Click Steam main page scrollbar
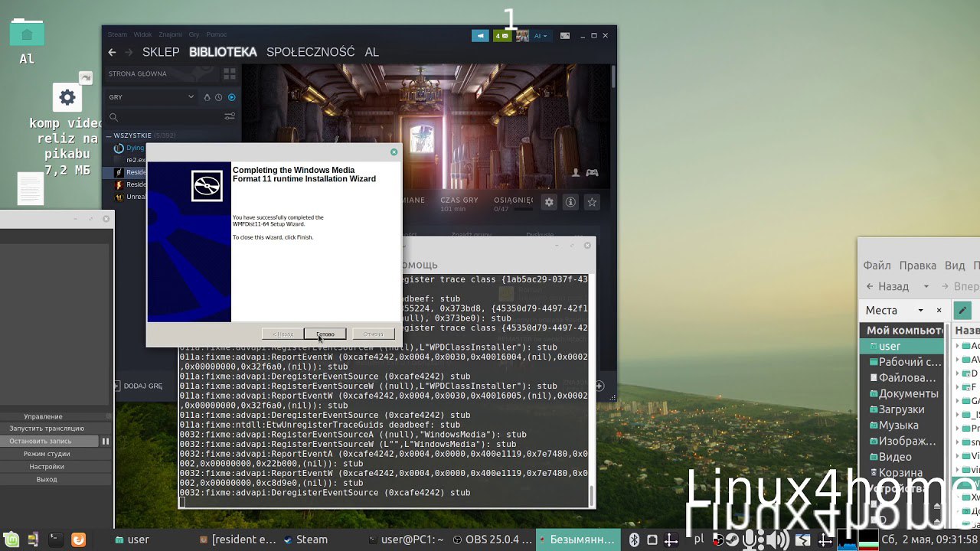980x551 pixels. click(613, 77)
